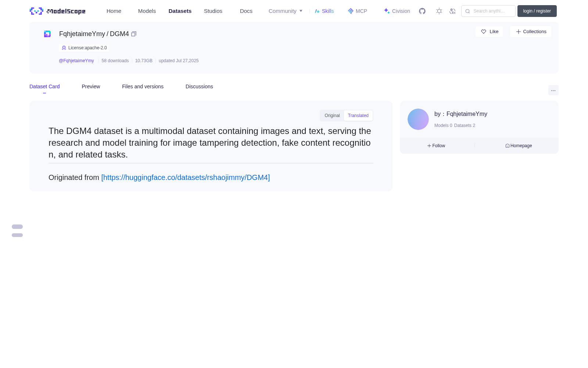This screenshot has width=588, height=368.
Task: Click the lower floating side pill
Action: coord(17,235)
